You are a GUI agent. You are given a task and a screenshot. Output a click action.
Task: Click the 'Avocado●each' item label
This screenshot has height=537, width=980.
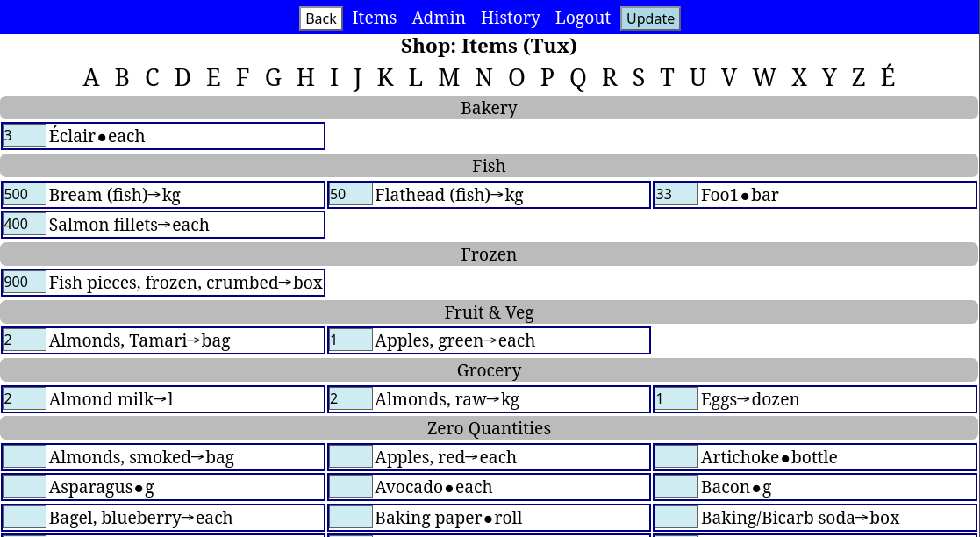pyautogui.click(x=433, y=487)
